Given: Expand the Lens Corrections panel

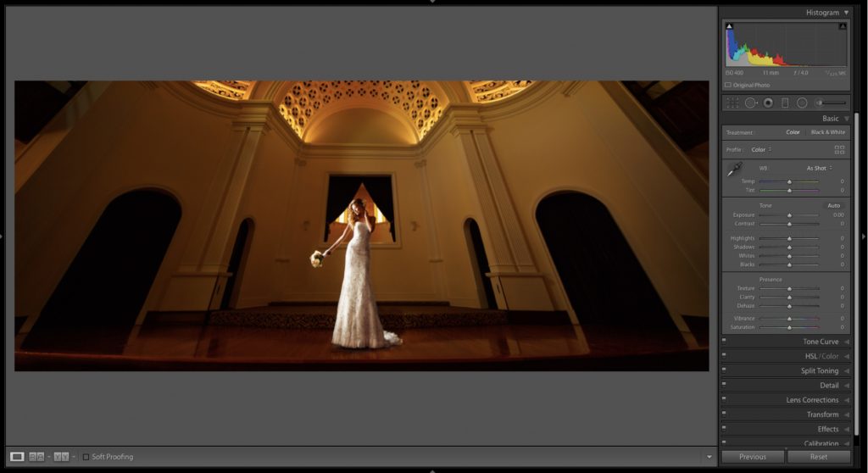Looking at the screenshot, I should pos(847,400).
